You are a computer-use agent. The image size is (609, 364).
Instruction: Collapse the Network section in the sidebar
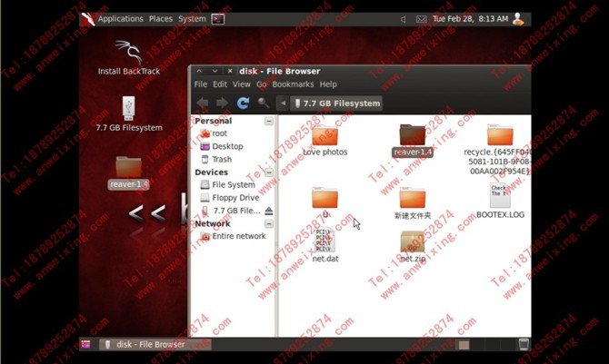point(269,224)
